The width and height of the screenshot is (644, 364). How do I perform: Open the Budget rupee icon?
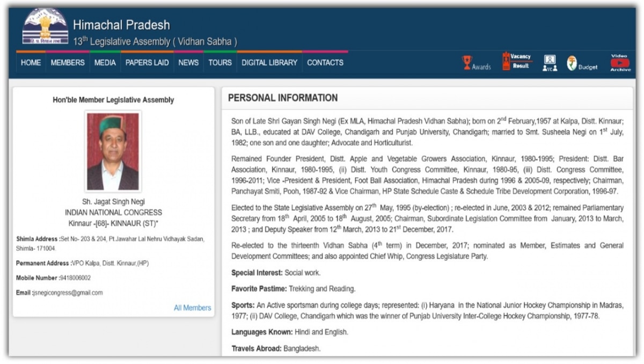coord(572,63)
